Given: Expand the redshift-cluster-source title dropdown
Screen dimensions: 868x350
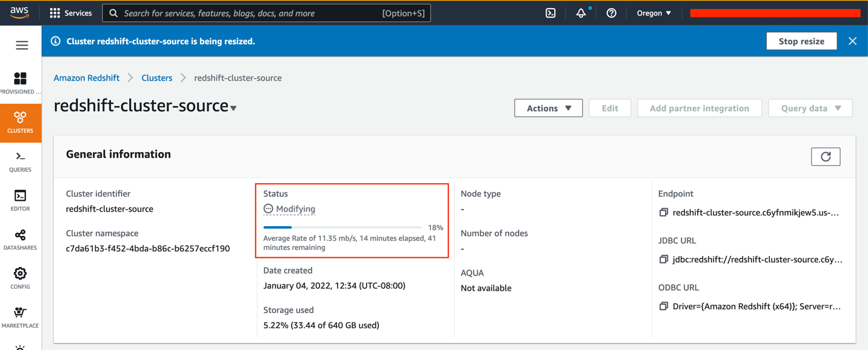Looking at the screenshot, I should point(233,108).
